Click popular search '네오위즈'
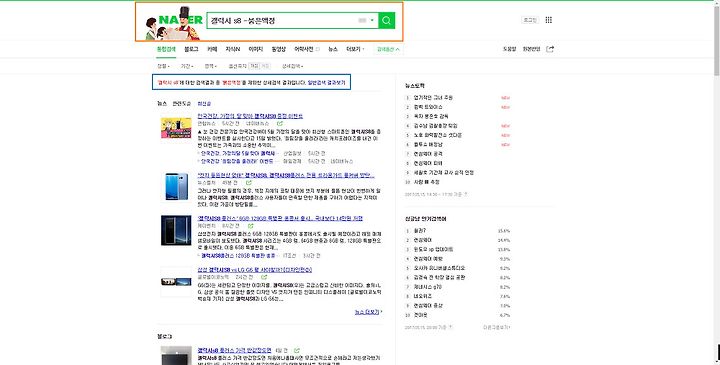The image size is (720, 365). [x=422, y=296]
